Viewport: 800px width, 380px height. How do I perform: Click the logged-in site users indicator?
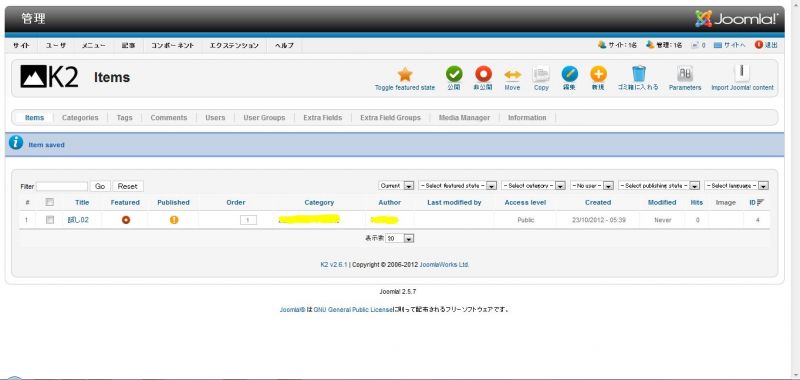pos(617,45)
